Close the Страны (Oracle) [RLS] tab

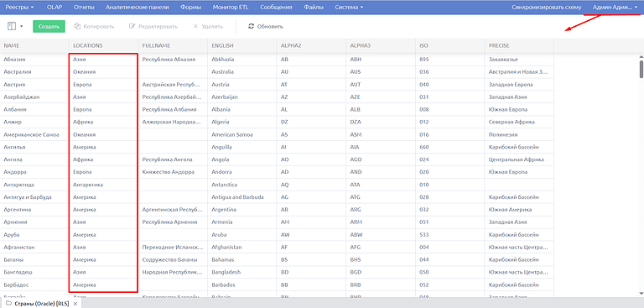(75, 304)
